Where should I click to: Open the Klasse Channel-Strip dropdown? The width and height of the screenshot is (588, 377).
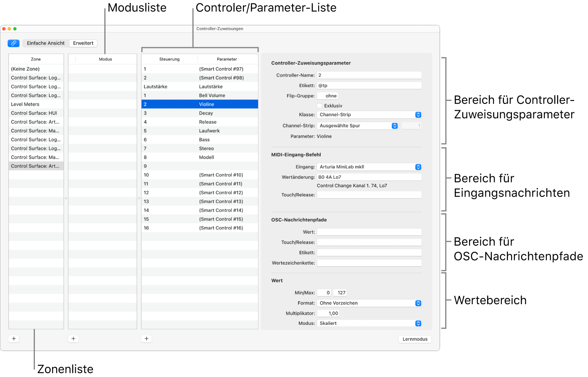(x=369, y=115)
